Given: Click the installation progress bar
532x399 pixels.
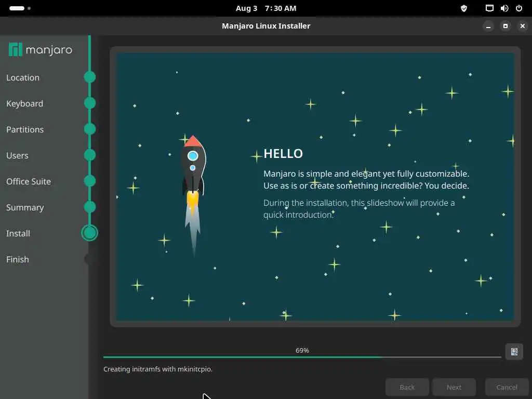Looking at the screenshot, I should coord(302,357).
